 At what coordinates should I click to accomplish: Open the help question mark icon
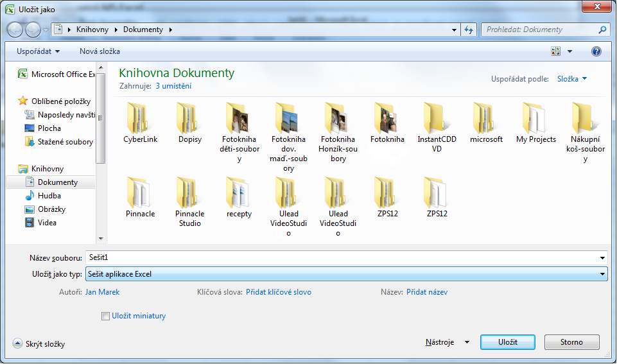[x=596, y=51]
